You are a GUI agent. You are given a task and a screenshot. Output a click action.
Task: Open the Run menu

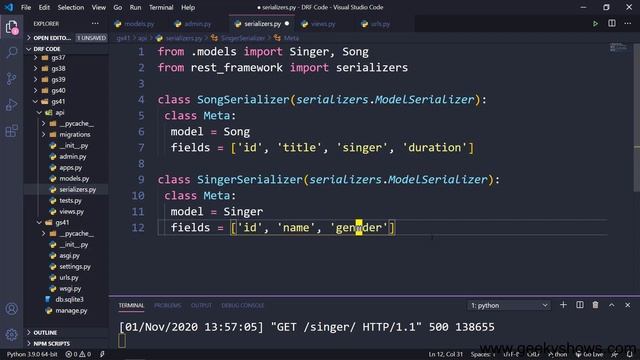[135, 7]
